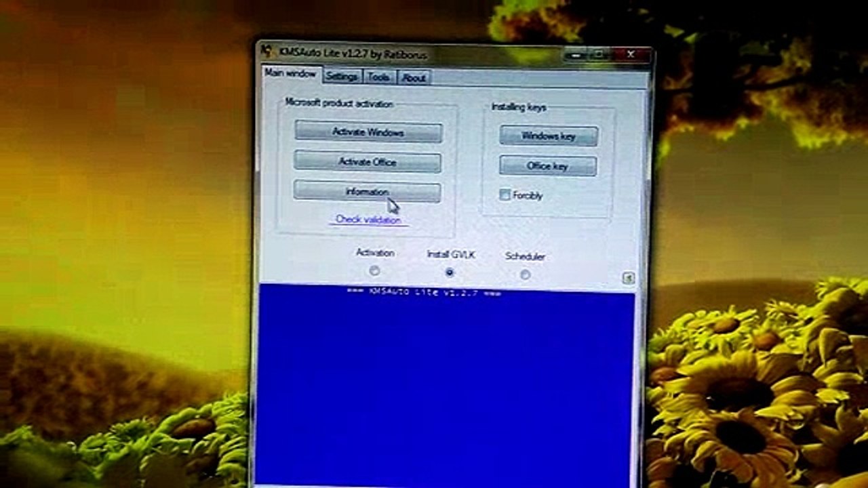Switch to the Main window tab
The width and height of the screenshot is (868, 488).
tap(290, 73)
